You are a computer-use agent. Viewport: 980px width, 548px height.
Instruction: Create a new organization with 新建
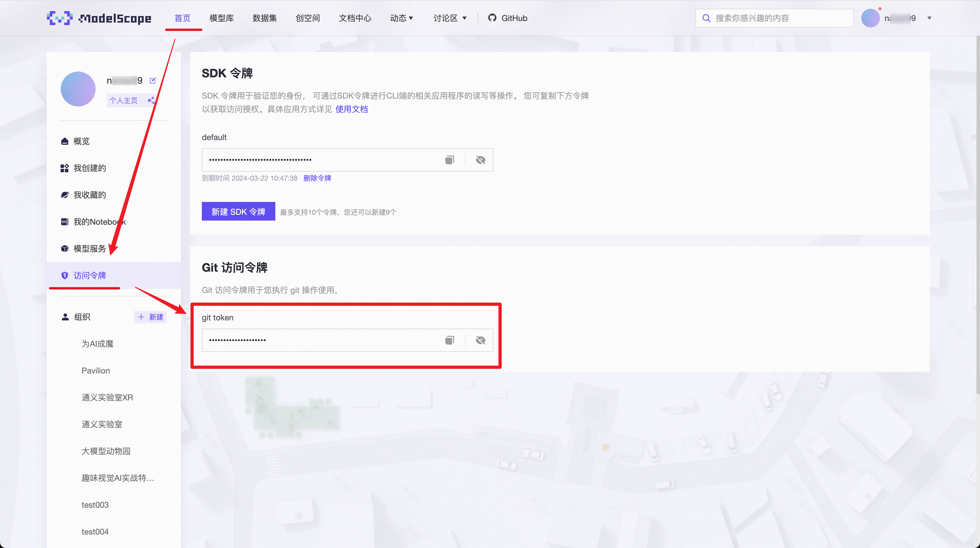[151, 317]
